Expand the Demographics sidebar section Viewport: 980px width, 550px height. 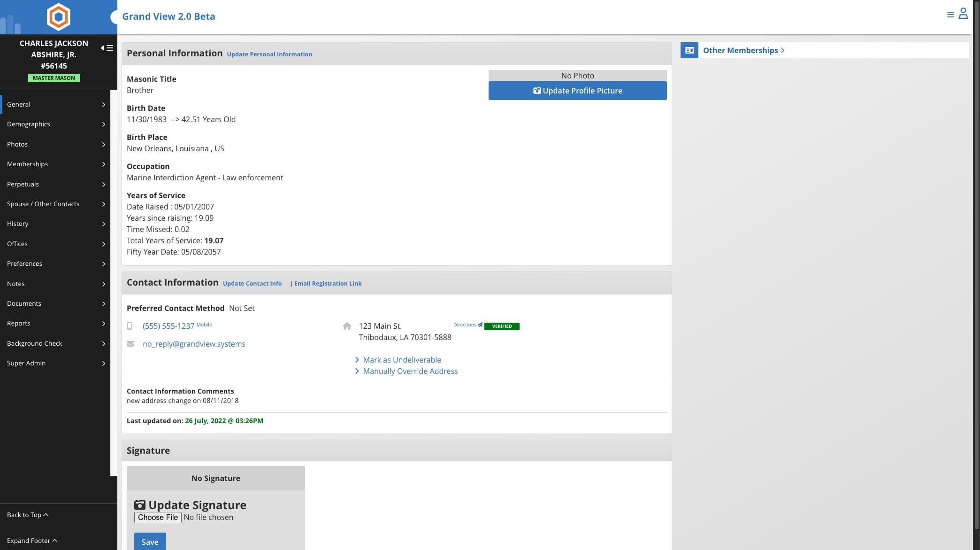(x=55, y=124)
